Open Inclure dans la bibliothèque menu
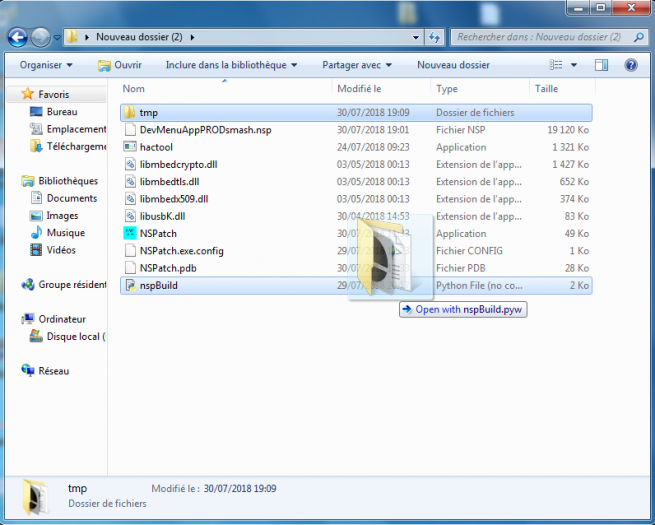The image size is (655, 525). click(231, 65)
